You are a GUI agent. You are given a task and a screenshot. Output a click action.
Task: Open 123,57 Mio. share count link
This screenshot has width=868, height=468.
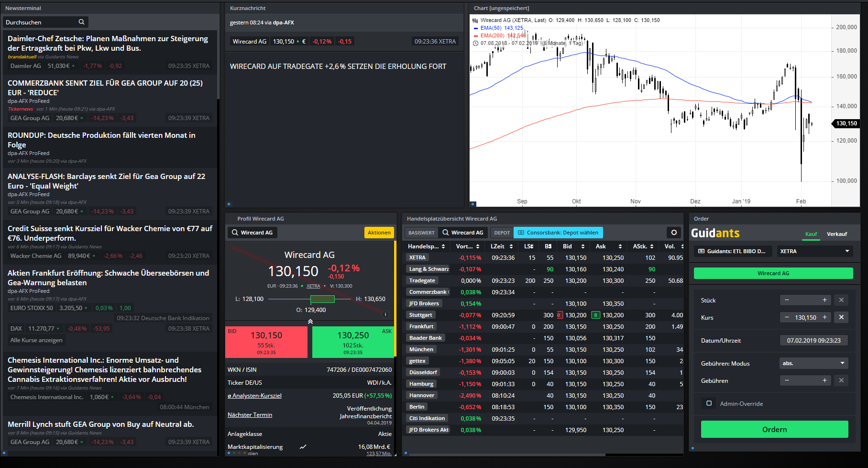pyautogui.click(x=379, y=454)
